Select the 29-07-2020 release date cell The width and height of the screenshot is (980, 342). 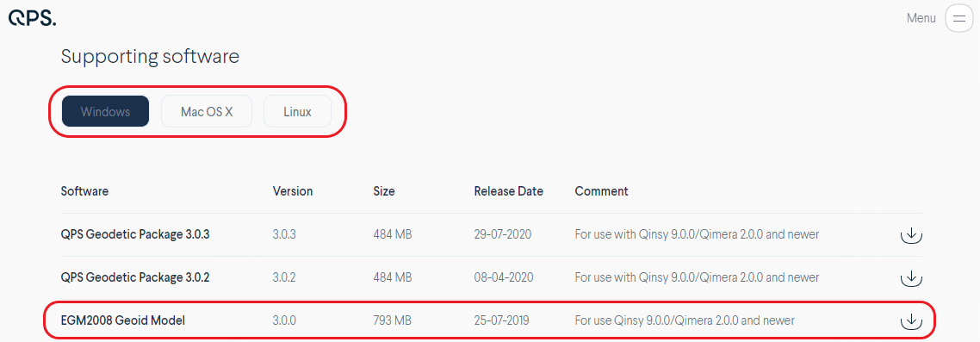[503, 235]
